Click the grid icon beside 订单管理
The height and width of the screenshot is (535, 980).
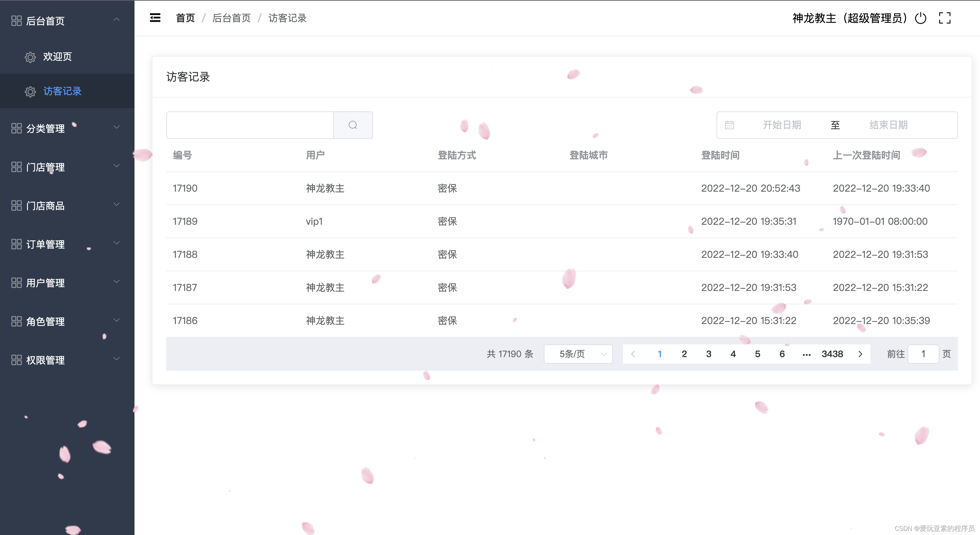pyautogui.click(x=16, y=244)
